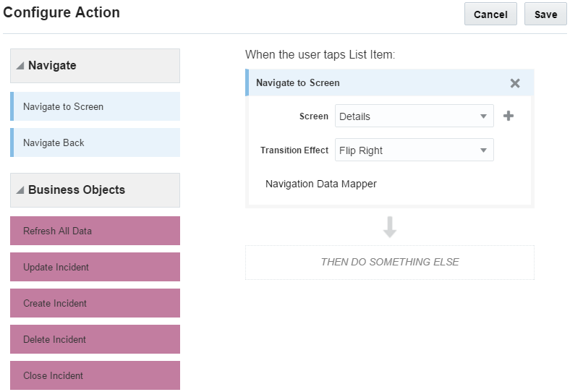
Task: Choose the Close Incident action
Action: pyautogui.click(x=95, y=375)
